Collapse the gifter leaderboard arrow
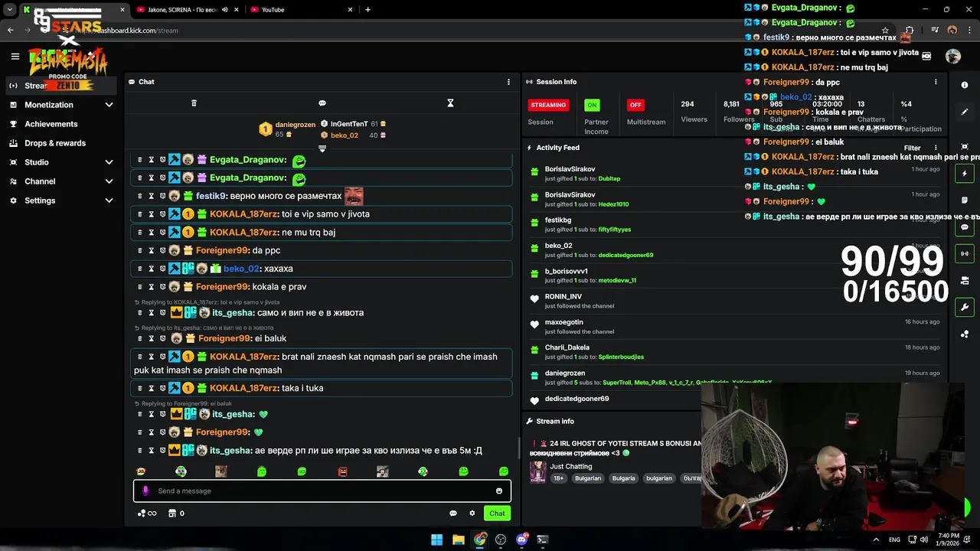The image size is (980, 551). pos(322,149)
